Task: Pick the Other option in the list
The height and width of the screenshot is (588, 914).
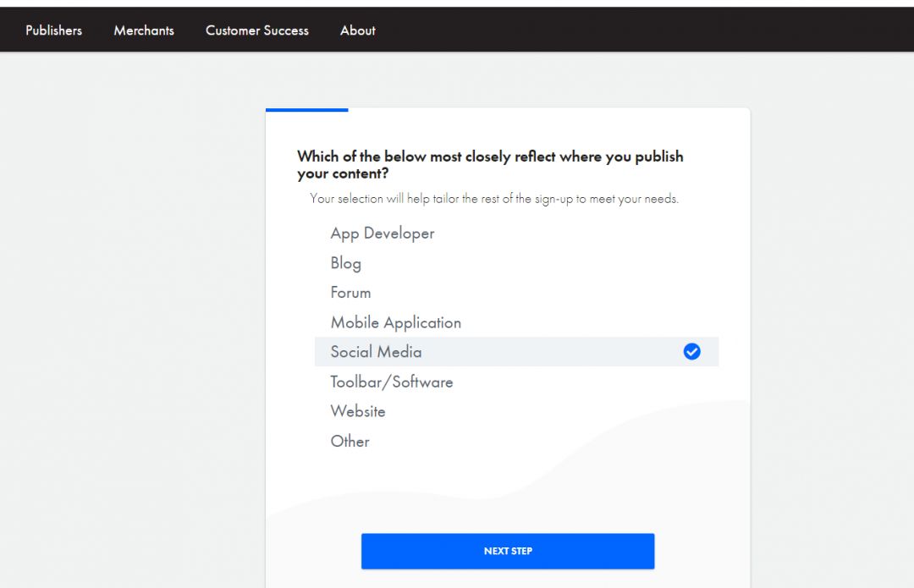Action: pos(350,441)
